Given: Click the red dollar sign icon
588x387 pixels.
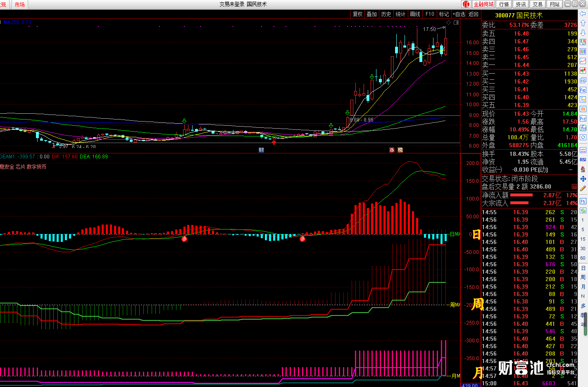Looking at the screenshot, I should click(x=583, y=169).
